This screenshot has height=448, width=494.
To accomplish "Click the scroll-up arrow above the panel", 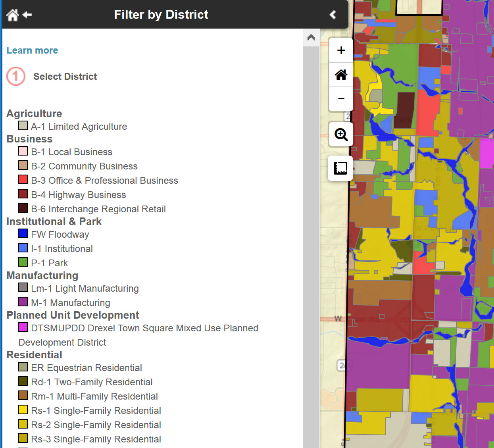I will pos(311,37).
